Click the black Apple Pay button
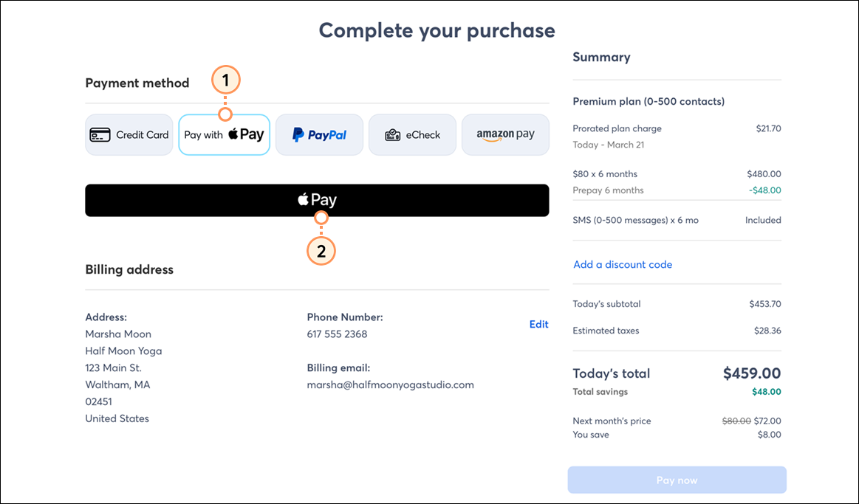Image resolution: width=859 pixels, height=504 pixels. point(317,200)
